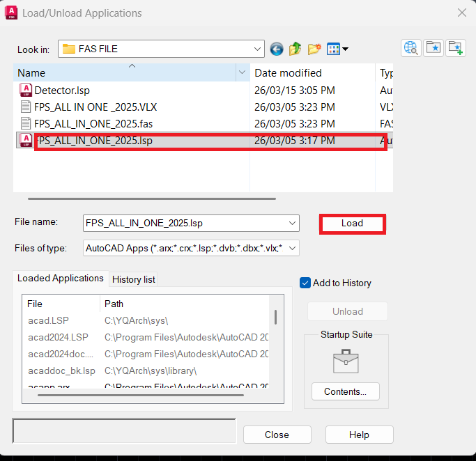
Task: Sort by the Name column header
Action: pyautogui.click(x=125, y=72)
